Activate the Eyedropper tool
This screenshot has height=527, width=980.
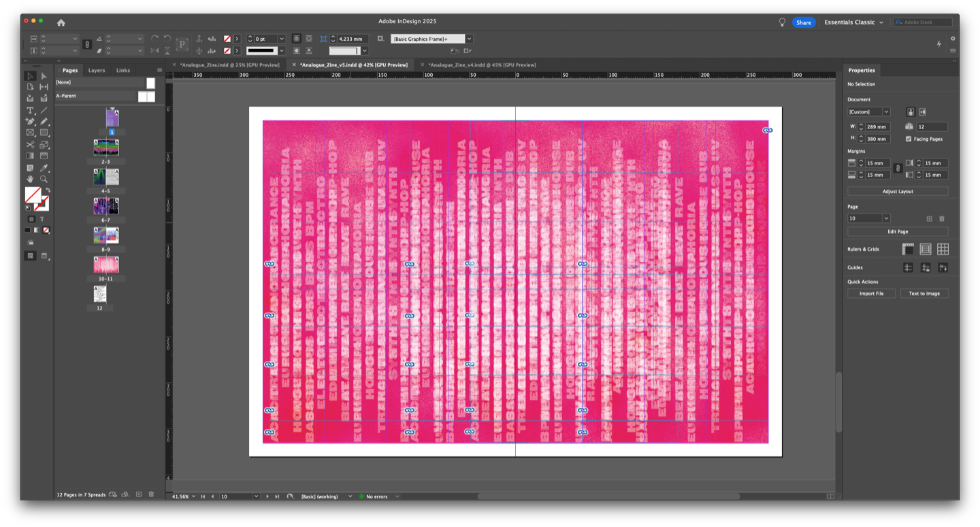44,168
